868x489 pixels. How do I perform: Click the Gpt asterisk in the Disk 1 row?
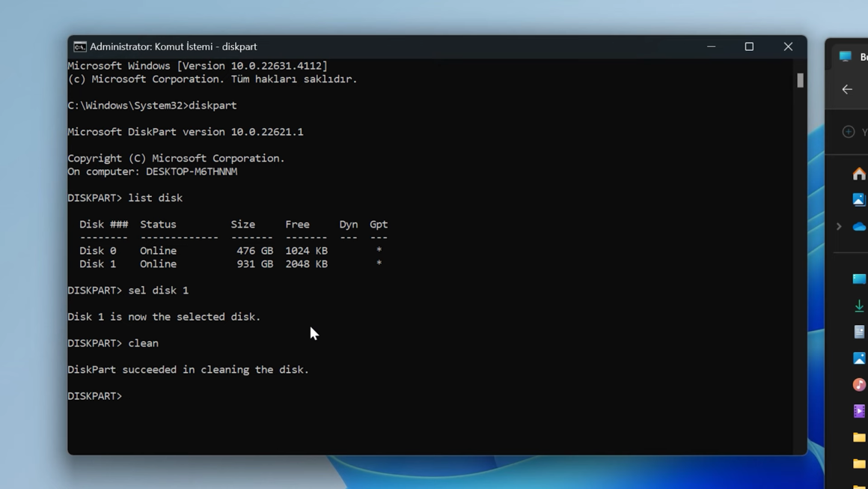coord(379,264)
